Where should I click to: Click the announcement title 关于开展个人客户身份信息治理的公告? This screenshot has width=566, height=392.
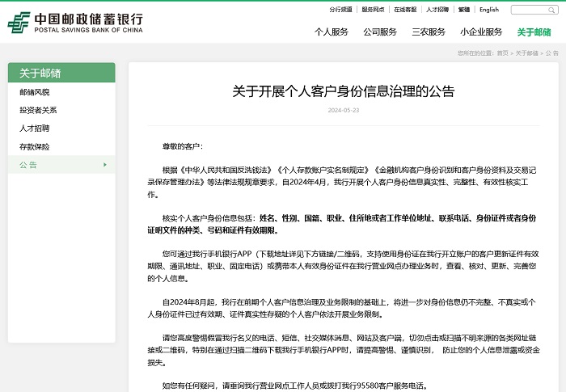tap(344, 91)
